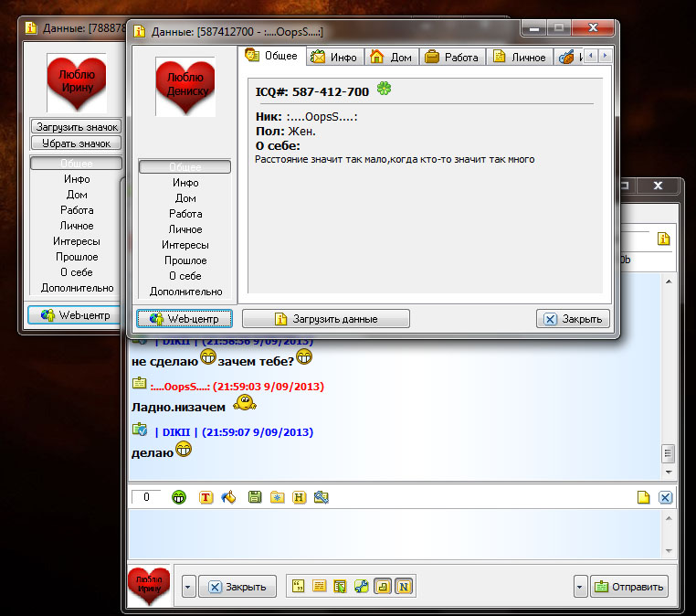Select О себе in front window sidebar
Viewport: 696px width, 616px height.
[x=185, y=276]
